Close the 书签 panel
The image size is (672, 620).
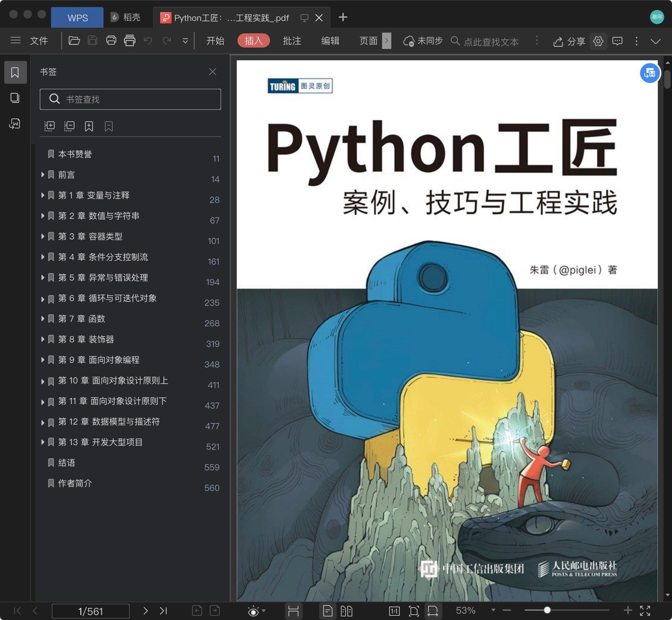213,72
